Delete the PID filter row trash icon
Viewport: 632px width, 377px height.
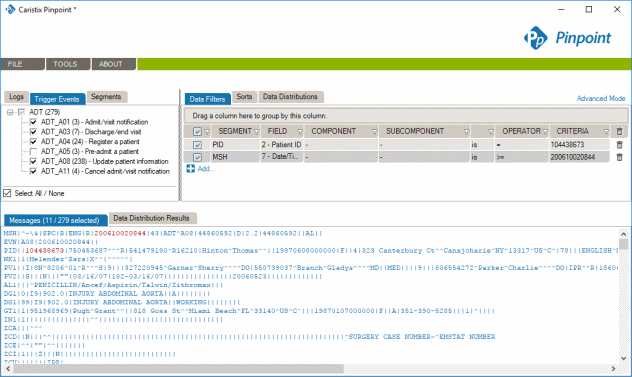[620, 144]
